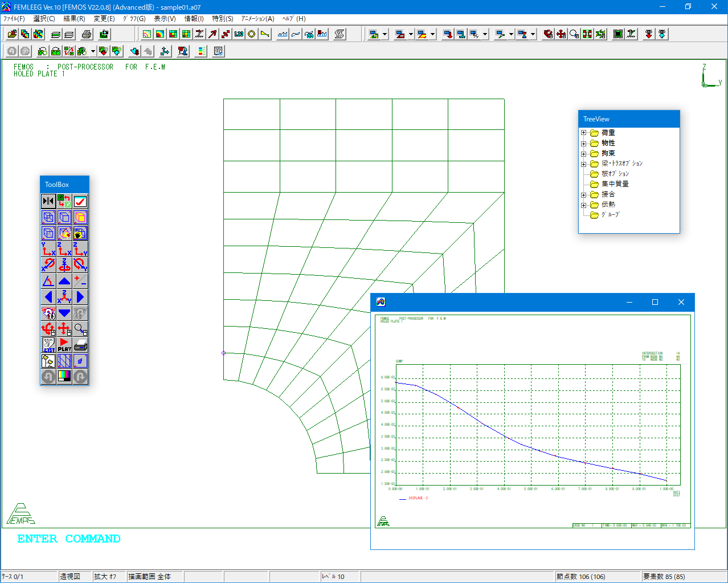Select the 集中質量 item in TreeView

coord(615,184)
